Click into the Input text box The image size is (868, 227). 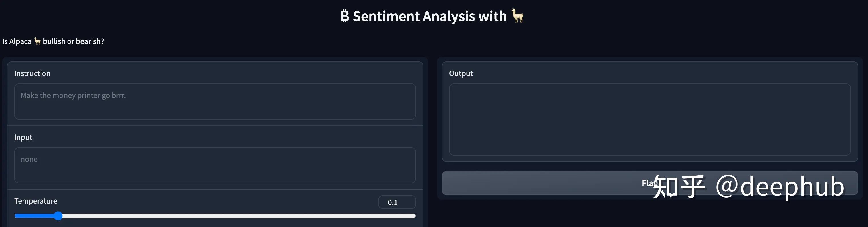click(215, 165)
